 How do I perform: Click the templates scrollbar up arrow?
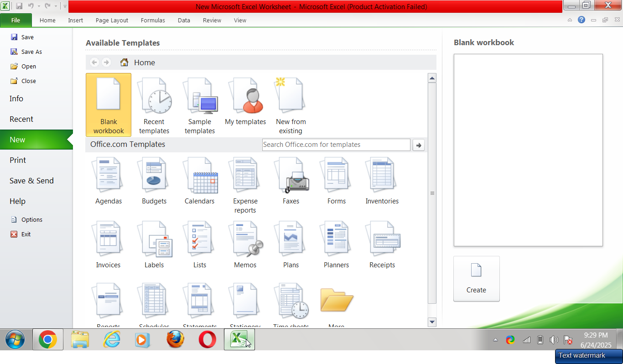click(432, 78)
